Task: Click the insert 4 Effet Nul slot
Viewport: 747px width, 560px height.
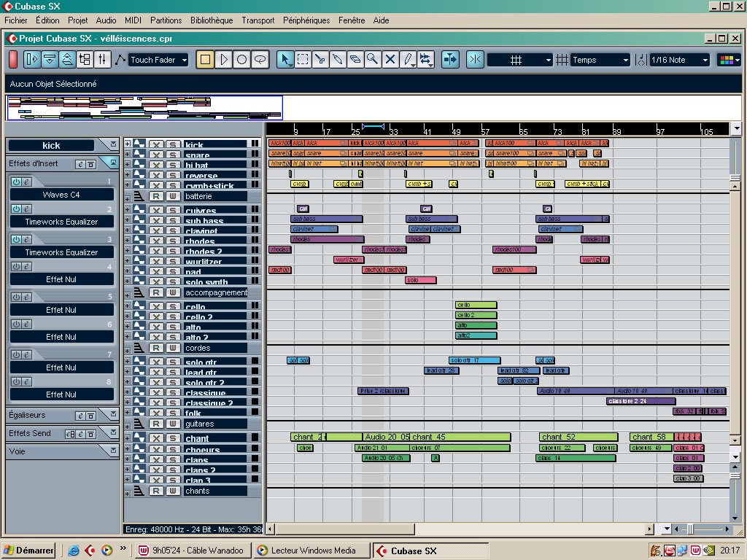Action: (x=61, y=279)
